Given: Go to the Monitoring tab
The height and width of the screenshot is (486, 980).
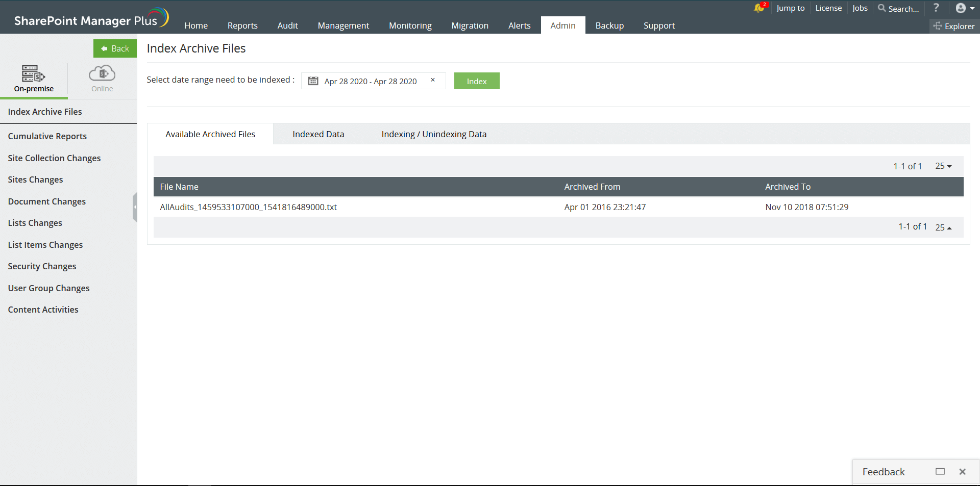Looking at the screenshot, I should coord(410,25).
